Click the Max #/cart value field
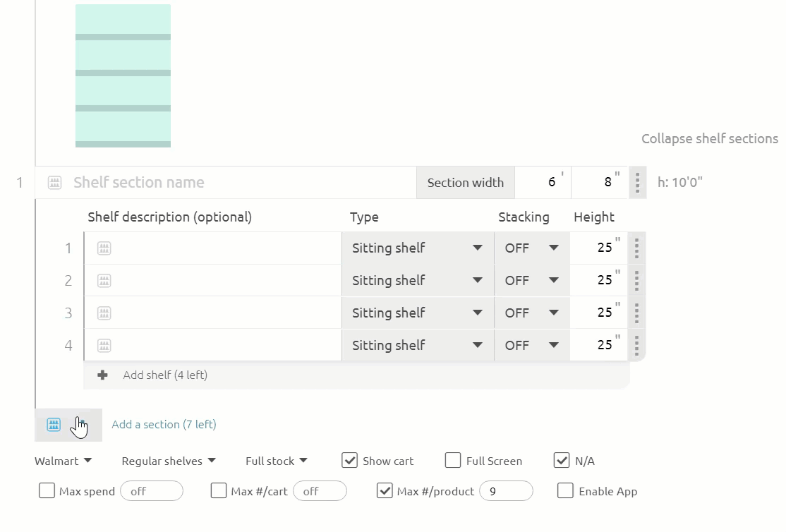This screenshot has width=786, height=532. [x=320, y=491]
